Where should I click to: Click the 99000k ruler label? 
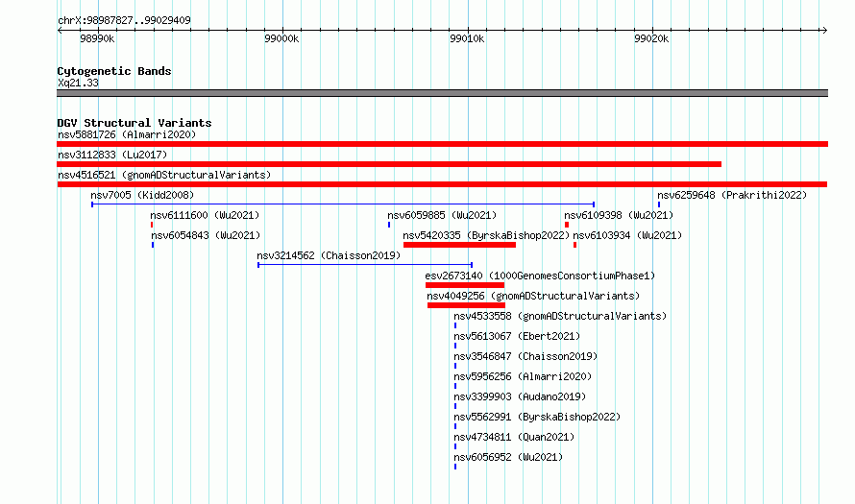(x=281, y=38)
